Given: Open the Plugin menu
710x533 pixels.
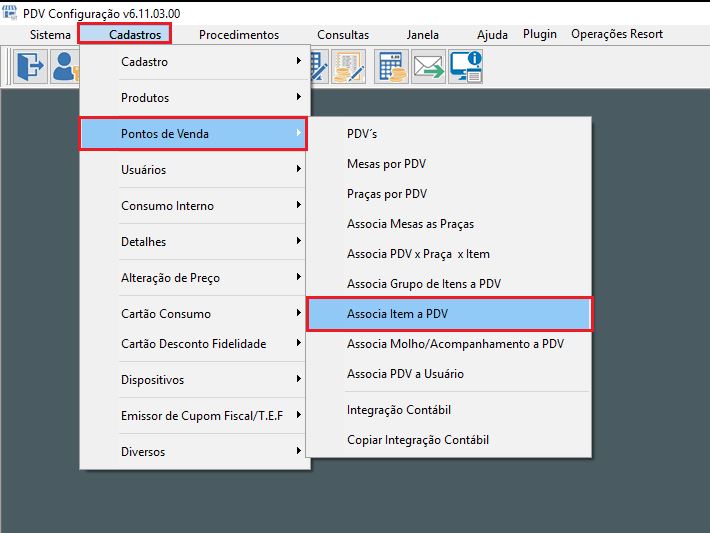Looking at the screenshot, I should (x=539, y=34).
